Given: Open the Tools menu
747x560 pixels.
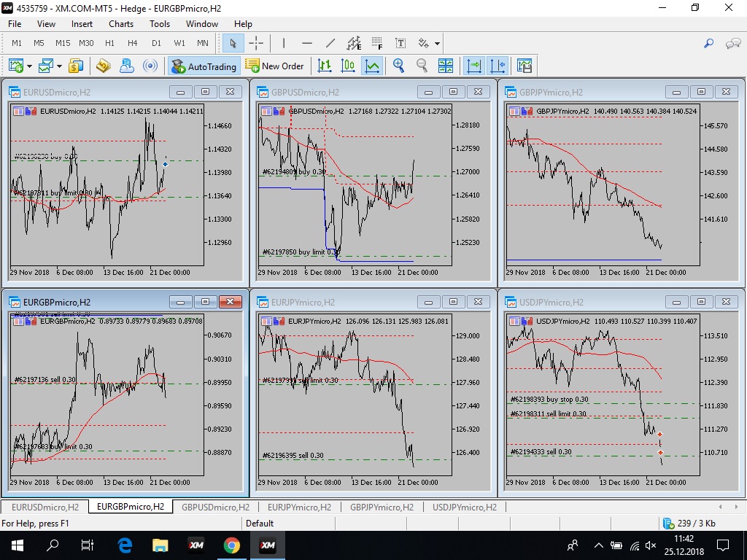Looking at the screenshot, I should [160, 24].
